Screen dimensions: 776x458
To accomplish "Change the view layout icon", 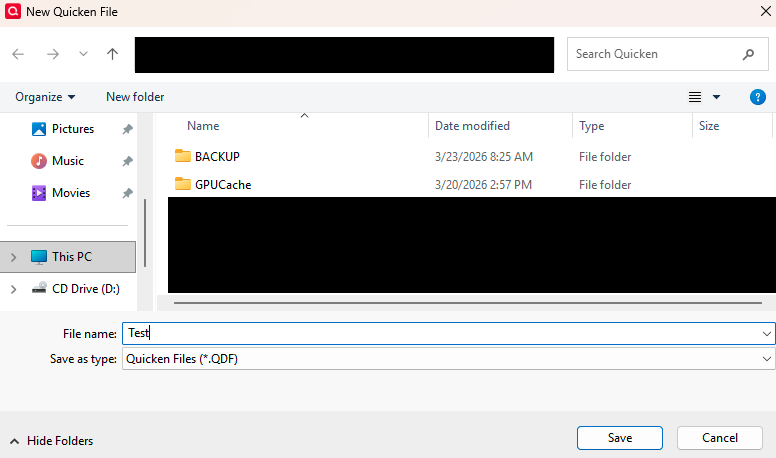I will coord(695,97).
